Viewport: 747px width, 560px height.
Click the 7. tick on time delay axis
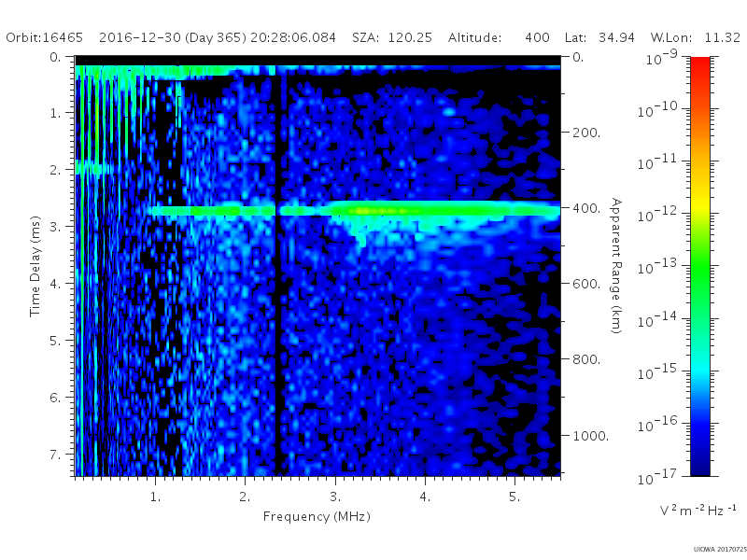pyautogui.click(x=56, y=455)
